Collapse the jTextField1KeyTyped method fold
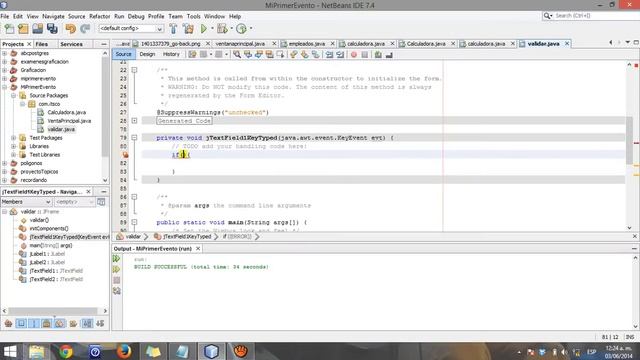 click(134, 138)
